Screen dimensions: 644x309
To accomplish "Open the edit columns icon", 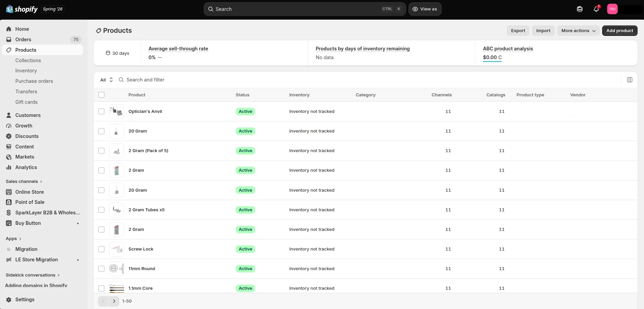I will coord(629,80).
